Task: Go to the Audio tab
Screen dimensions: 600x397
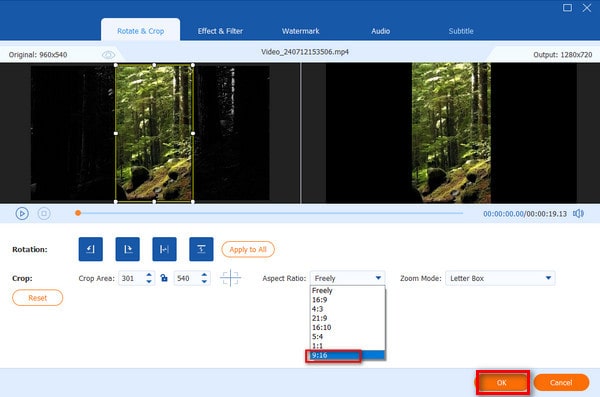Action: coord(380,31)
